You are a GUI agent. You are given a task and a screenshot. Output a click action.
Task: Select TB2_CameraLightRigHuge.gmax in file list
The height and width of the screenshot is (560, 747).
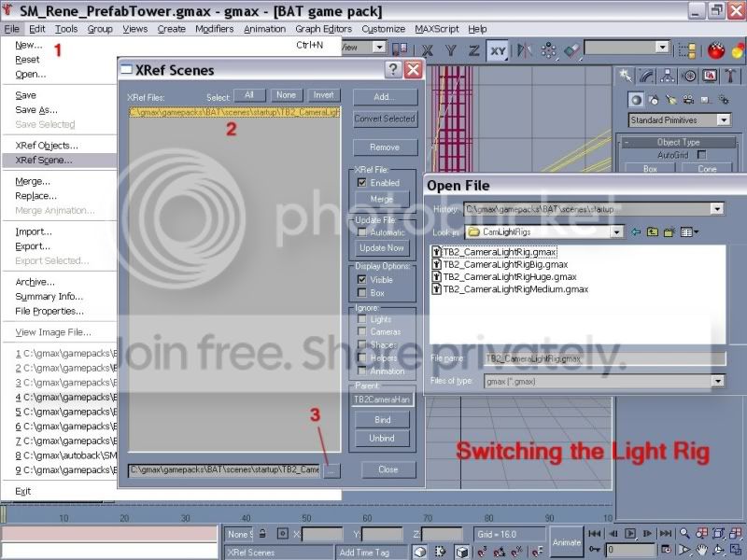[510, 276]
